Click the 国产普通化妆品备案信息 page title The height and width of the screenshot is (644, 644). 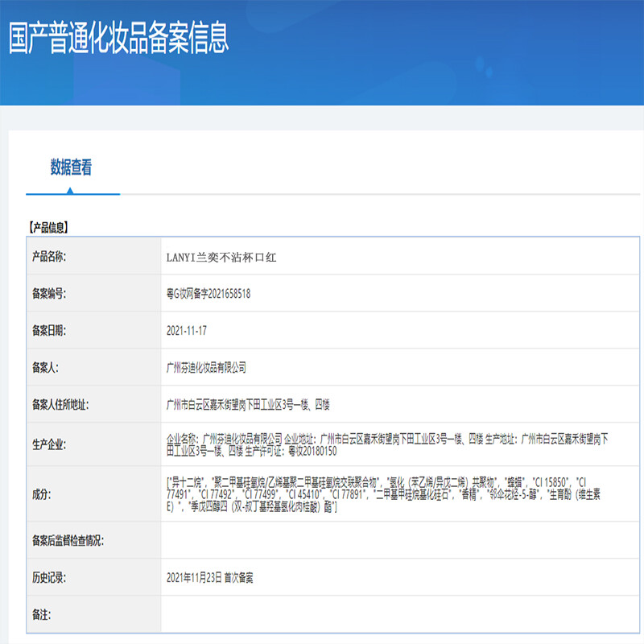pyautogui.click(x=118, y=38)
